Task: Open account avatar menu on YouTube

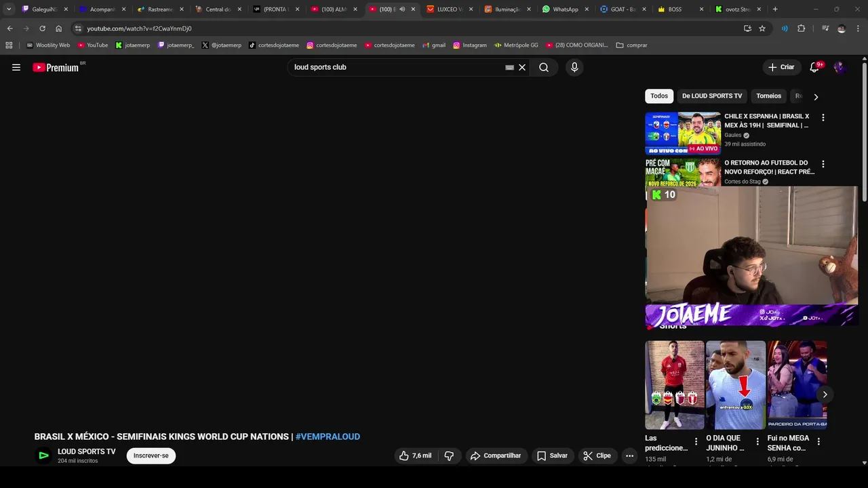Action: pos(840,67)
